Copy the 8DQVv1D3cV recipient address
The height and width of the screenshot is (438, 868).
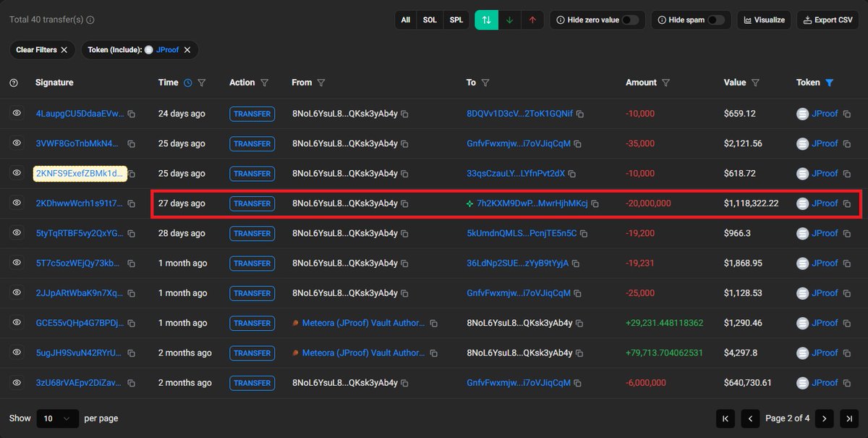point(580,114)
